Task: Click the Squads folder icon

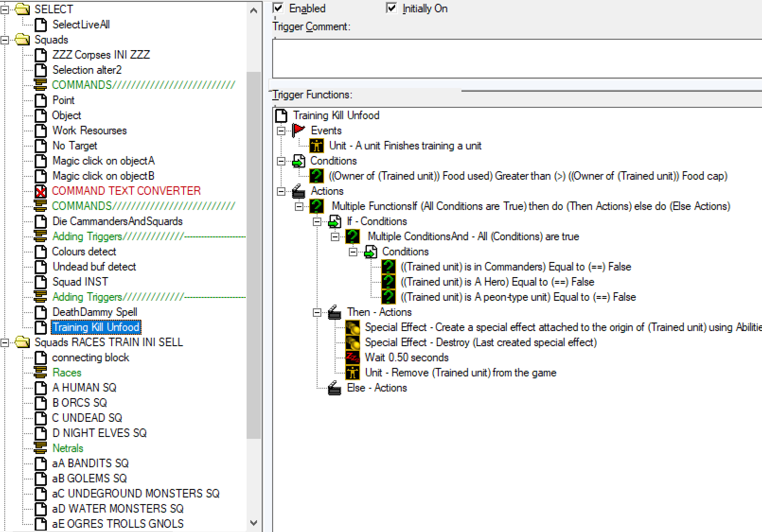Action: [22, 39]
